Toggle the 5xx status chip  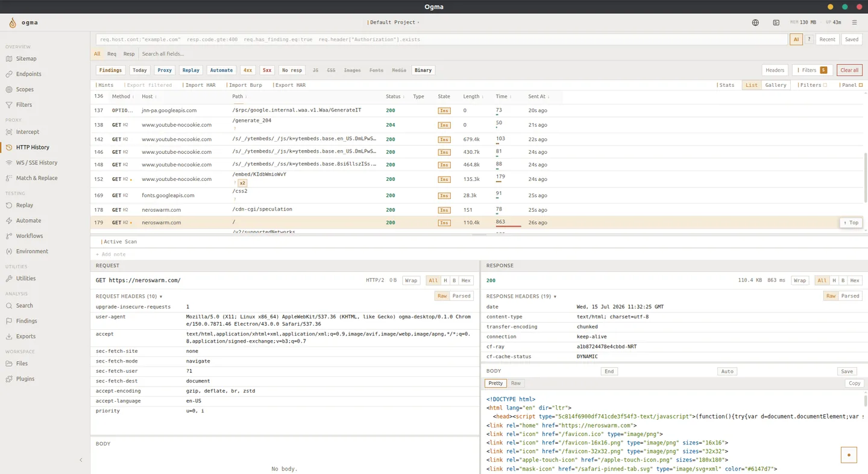(267, 70)
